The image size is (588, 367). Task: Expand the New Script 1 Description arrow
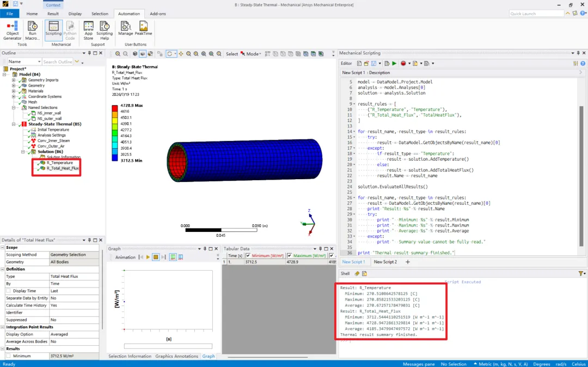(x=581, y=72)
